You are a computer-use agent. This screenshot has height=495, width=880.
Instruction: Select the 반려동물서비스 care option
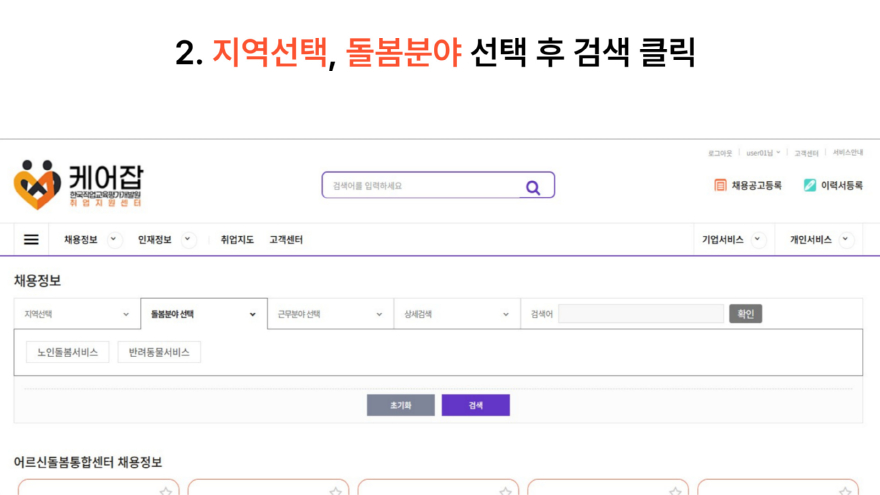point(159,352)
